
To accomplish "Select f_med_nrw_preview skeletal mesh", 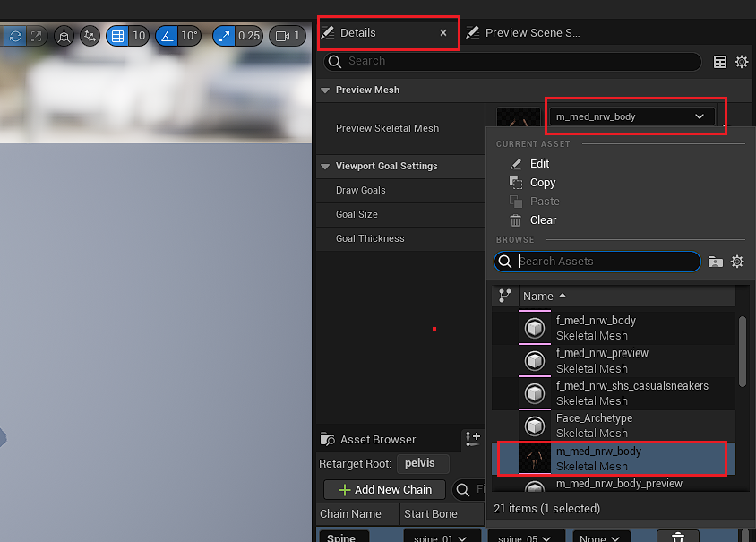I will pyautogui.click(x=614, y=361).
